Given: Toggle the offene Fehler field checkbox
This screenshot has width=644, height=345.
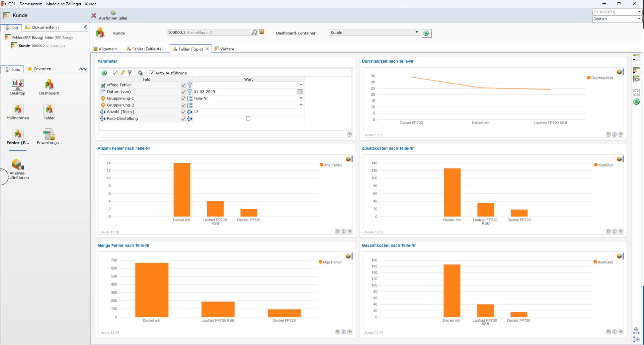Looking at the screenshot, I should pos(103,85).
